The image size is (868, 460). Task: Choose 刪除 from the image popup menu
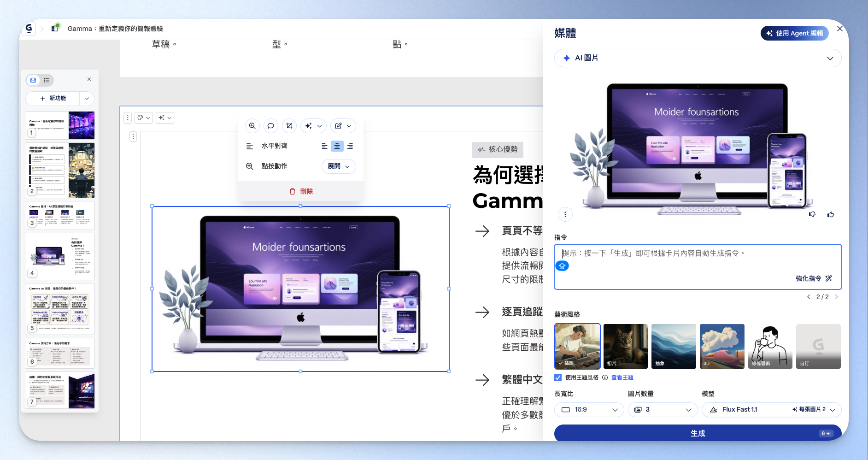point(301,191)
